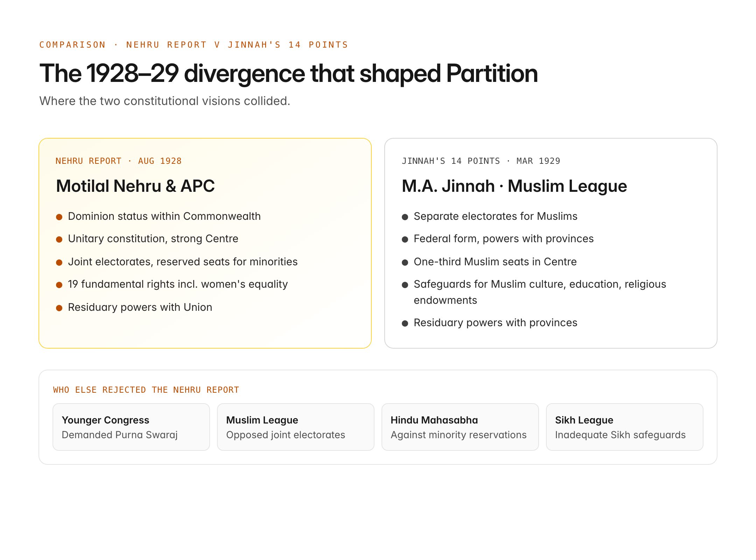Select the 'JINNAH'S 14 POINTS · MAR 1929' label

(481, 161)
